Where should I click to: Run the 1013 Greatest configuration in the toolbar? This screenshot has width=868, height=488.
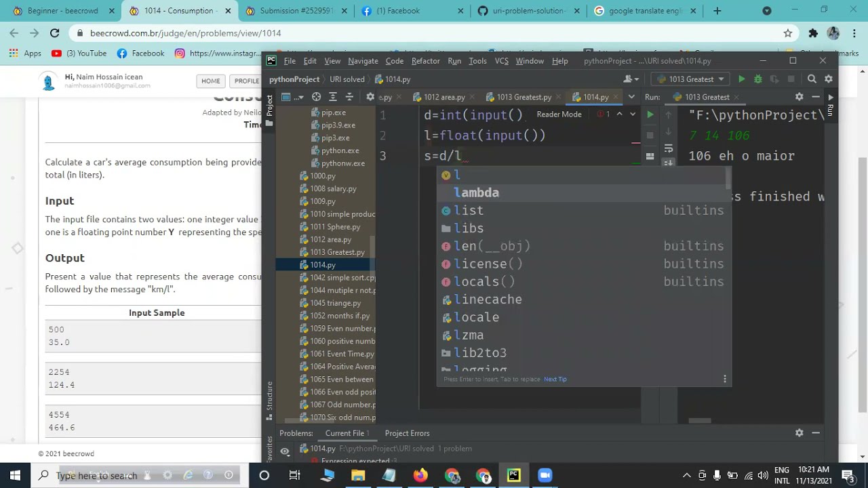pos(741,79)
